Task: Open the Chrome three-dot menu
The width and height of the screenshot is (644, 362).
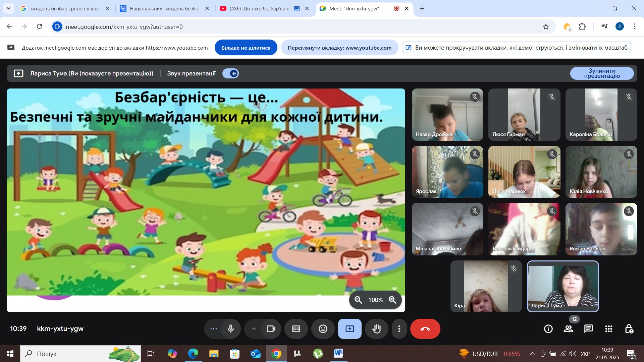Action: [635, 26]
